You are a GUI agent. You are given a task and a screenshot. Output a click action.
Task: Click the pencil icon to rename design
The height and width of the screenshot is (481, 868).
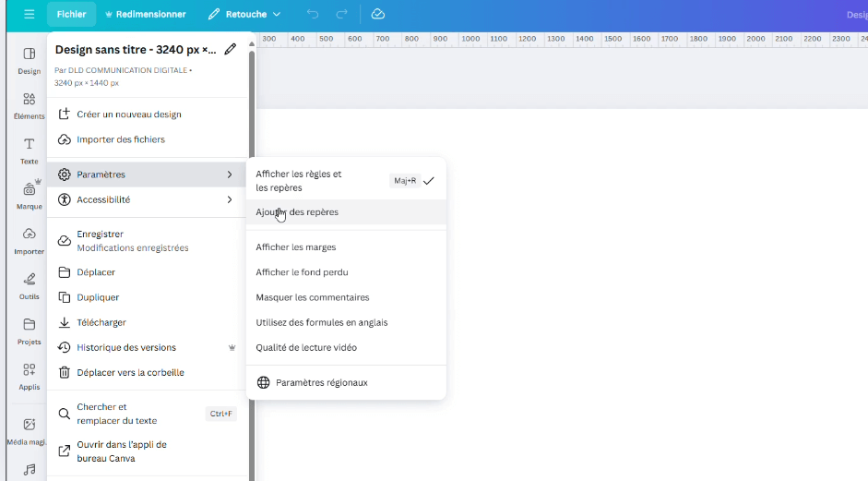point(230,50)
